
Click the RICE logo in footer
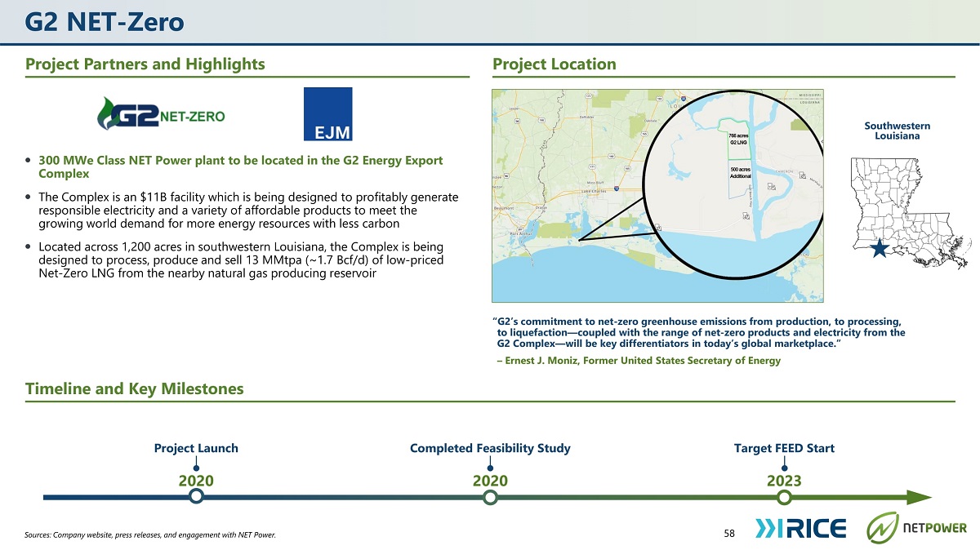pos(800,527)
